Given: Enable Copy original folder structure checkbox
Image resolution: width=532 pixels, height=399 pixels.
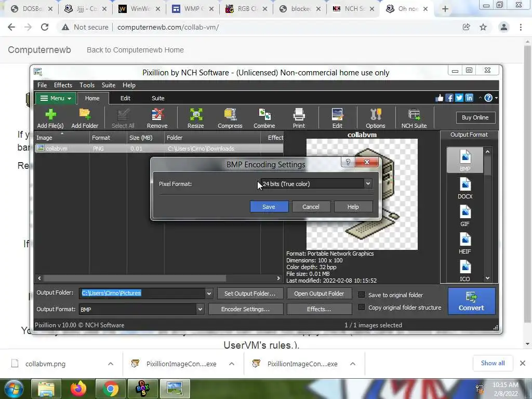Looking at the screenshot, I should coord(362,308).
